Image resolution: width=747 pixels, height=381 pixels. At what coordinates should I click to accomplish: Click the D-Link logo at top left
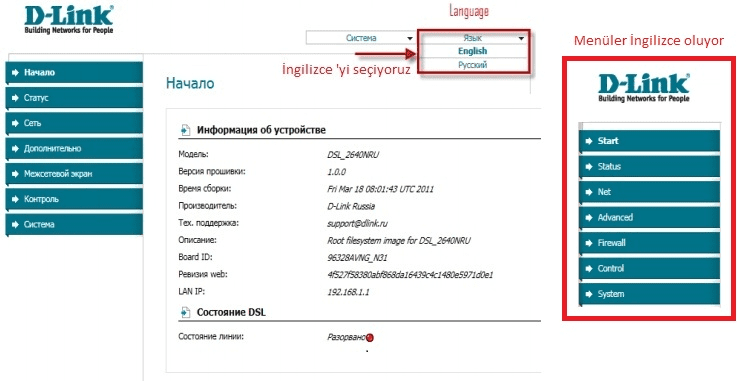tap(69, 20)
